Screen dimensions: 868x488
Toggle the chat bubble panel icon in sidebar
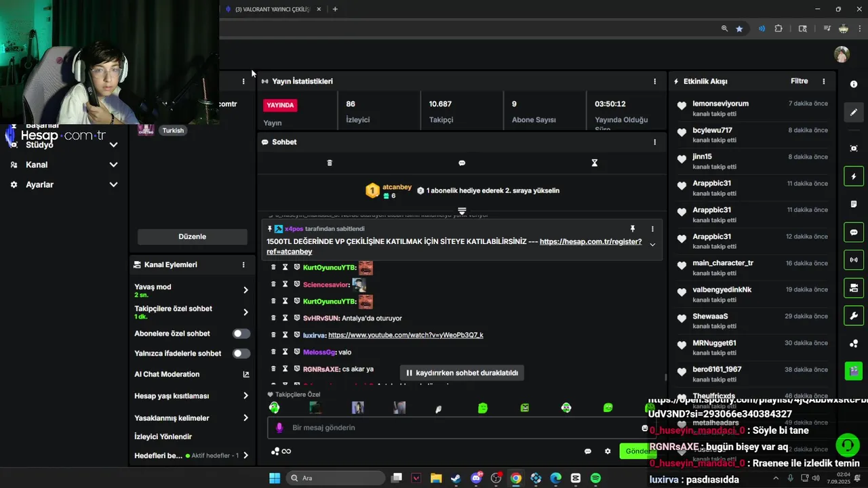pos(854,232)
